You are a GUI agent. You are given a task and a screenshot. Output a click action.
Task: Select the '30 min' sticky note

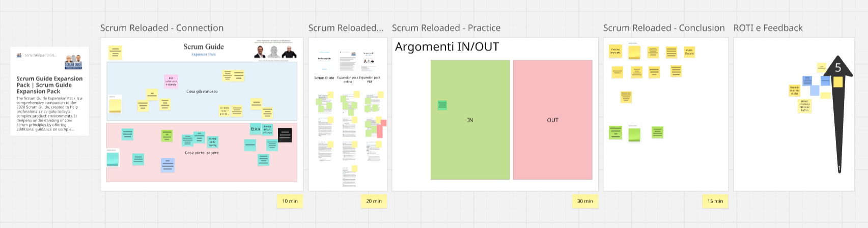click(585, 201)
